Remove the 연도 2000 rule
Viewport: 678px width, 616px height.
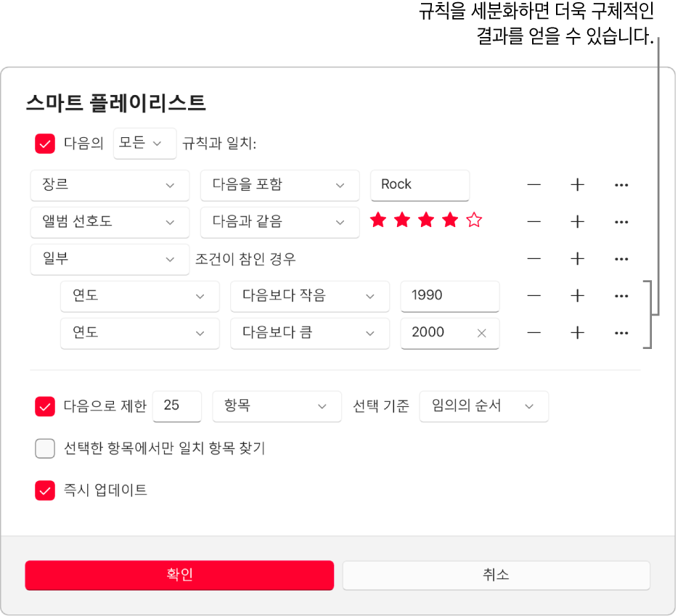coord(534,333)
